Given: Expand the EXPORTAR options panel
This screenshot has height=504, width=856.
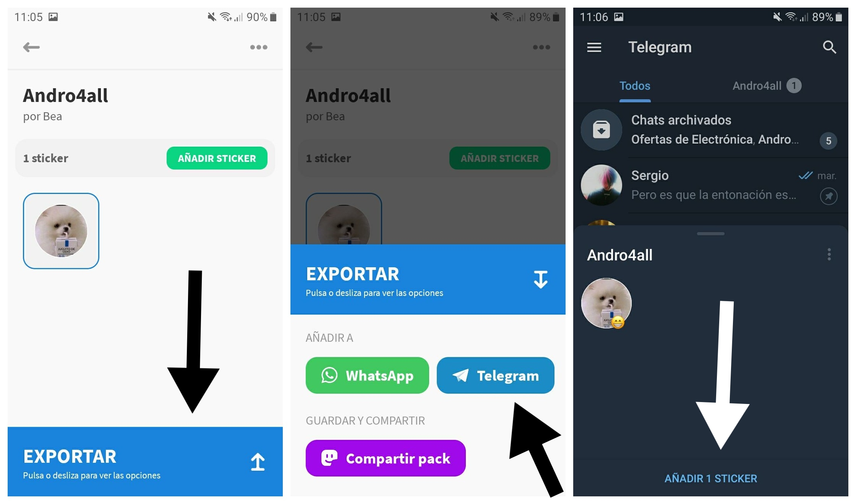Looking at the screenshot, I should point(143,465).
